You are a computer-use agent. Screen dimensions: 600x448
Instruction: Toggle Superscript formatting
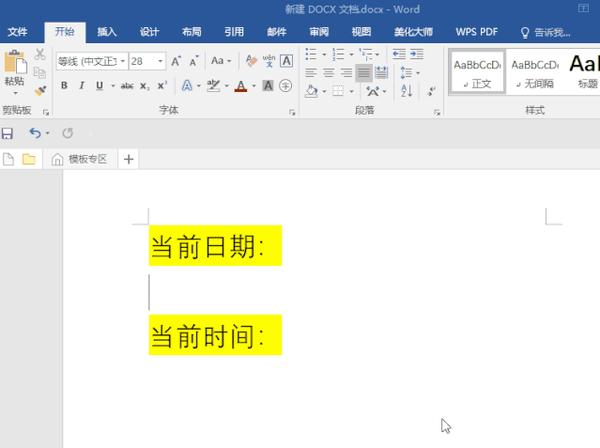(x=162, y=85)
